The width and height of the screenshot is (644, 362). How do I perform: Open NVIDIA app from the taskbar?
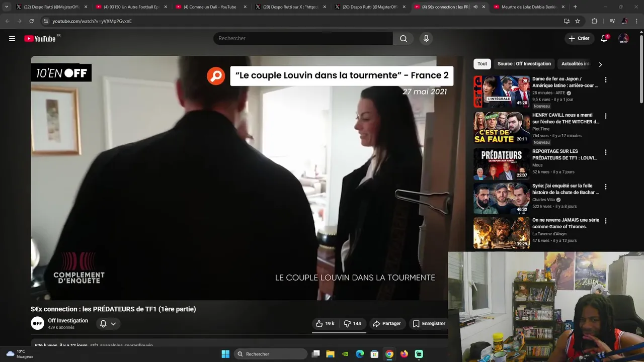click(x=345, y=354)
